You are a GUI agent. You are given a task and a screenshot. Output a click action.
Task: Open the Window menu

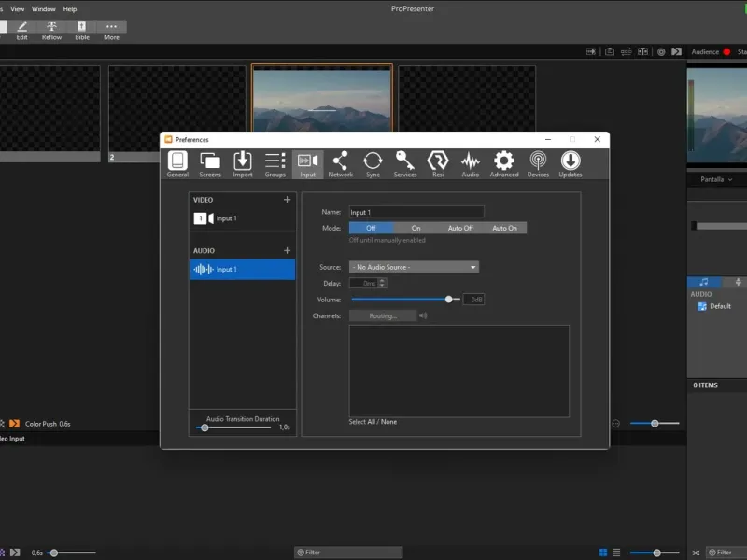43,9
